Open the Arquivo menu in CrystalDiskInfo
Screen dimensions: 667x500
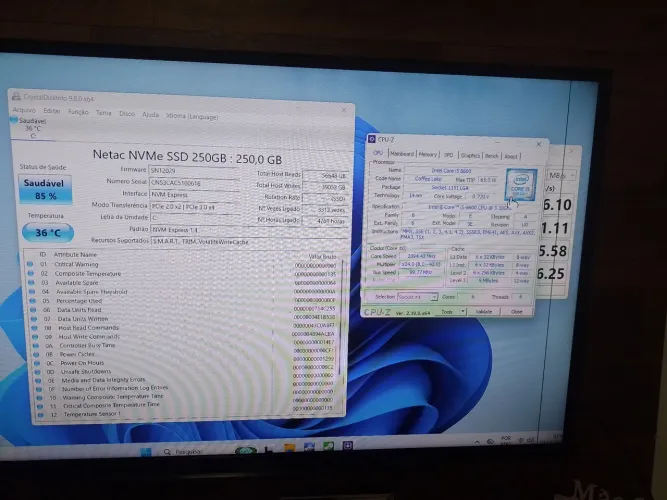pos(24,110)
